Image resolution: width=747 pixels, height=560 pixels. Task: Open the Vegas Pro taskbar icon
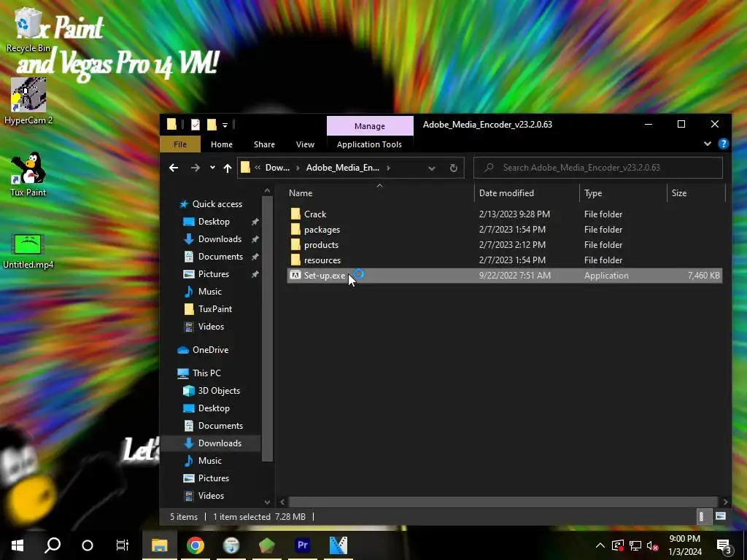pos(338,545)
